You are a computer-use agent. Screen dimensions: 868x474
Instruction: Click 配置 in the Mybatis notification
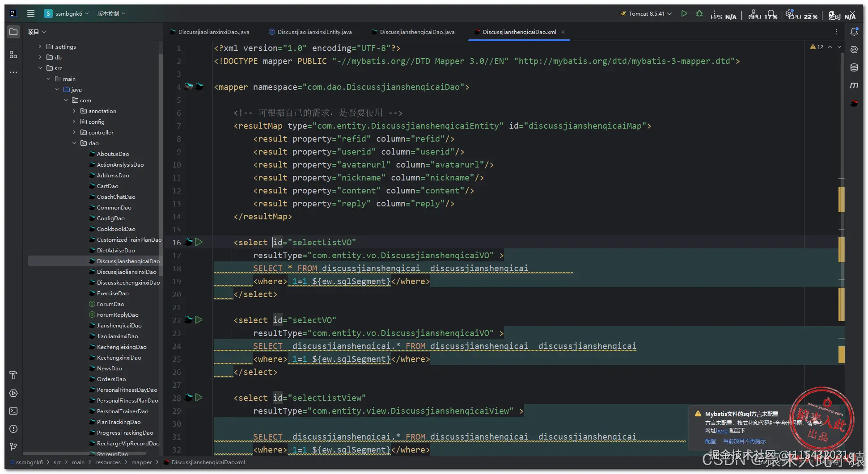[x=711, y=441]
